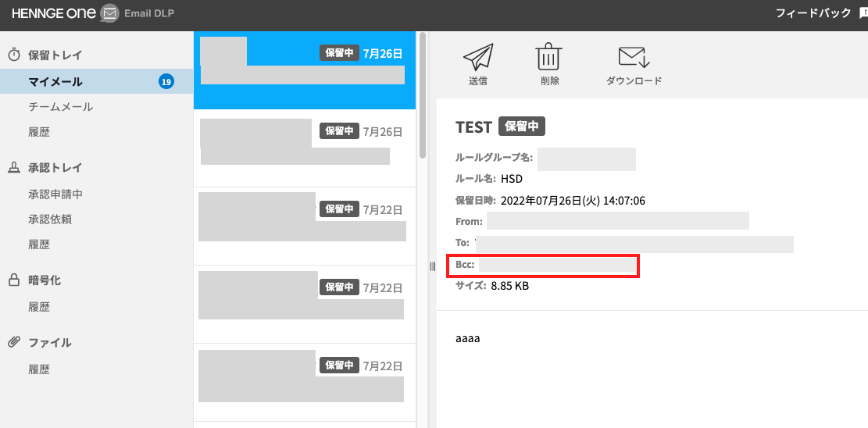
Task: Select the first mail dated 7月22日
Action: [305, 226]
